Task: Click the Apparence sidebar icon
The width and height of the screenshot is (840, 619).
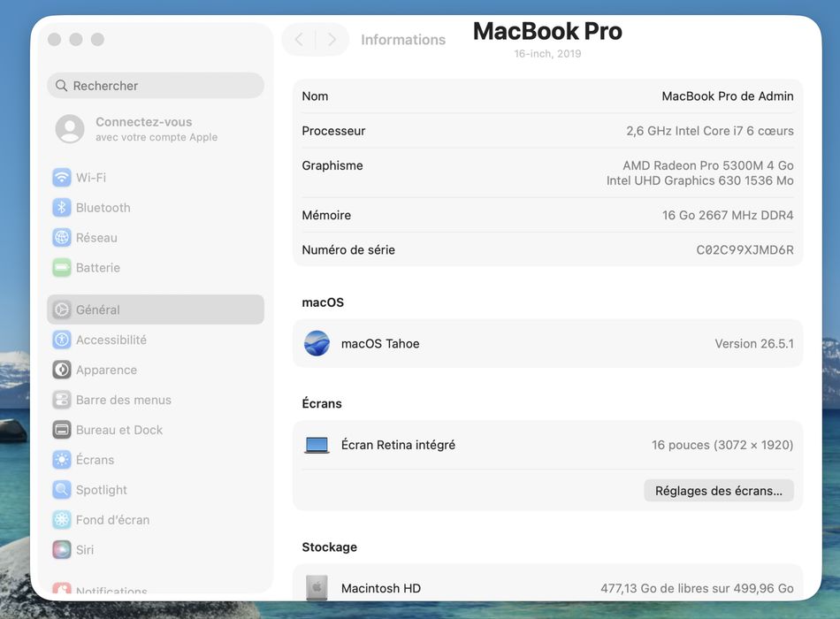Action: coord(62,370)
